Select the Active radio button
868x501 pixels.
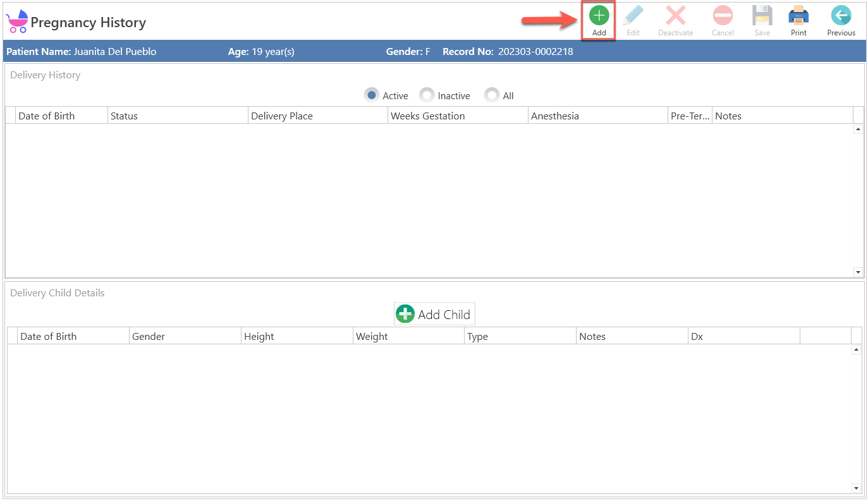point(372,95)
